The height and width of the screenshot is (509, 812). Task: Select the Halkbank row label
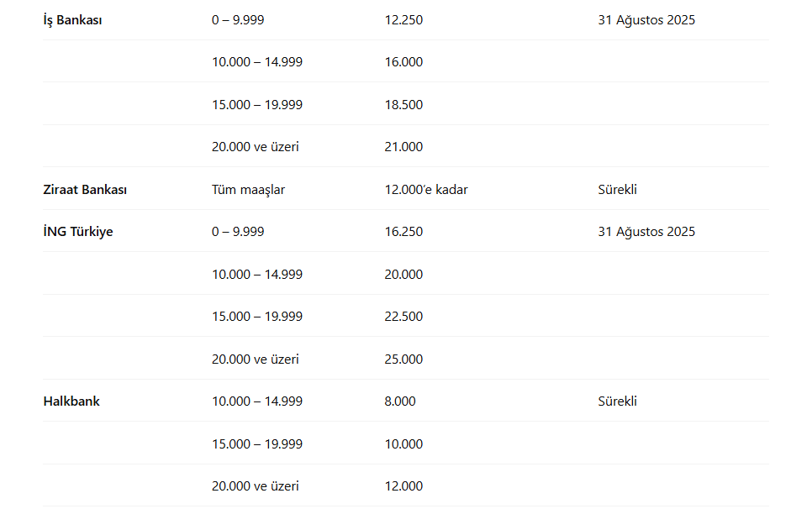(x=71, y=401)
